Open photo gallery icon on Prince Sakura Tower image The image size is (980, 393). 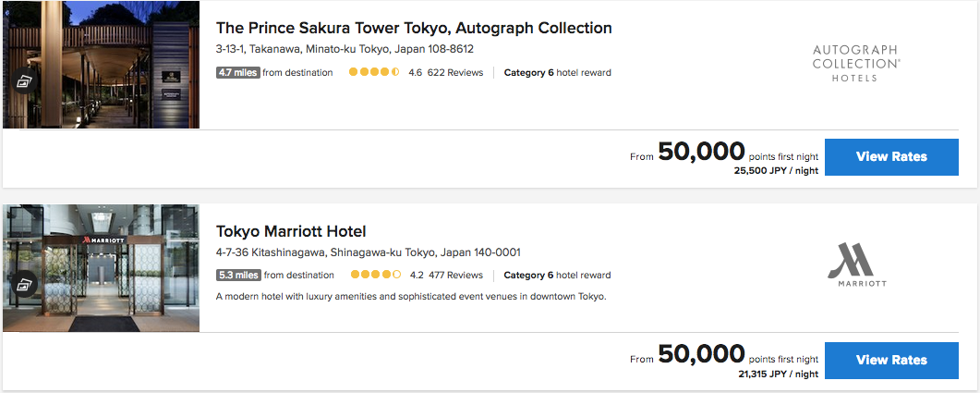(x=24, y=81)
